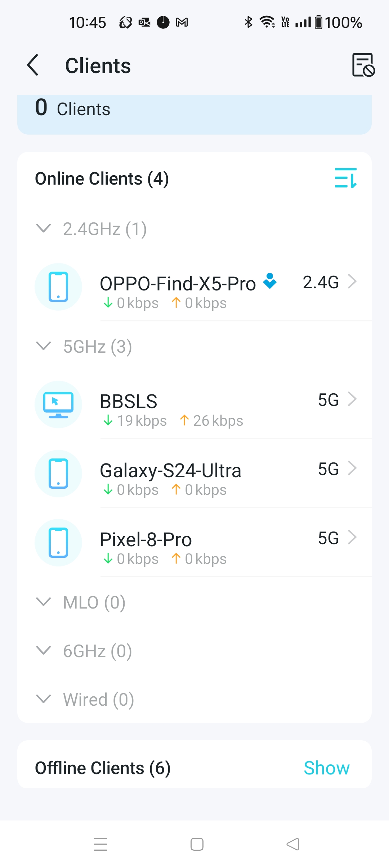The width and height of the screenshot is (389, 868).
Task: Tap the OPPO-Find-X5-Pro phone icon
Action: (x=58, y=287)
